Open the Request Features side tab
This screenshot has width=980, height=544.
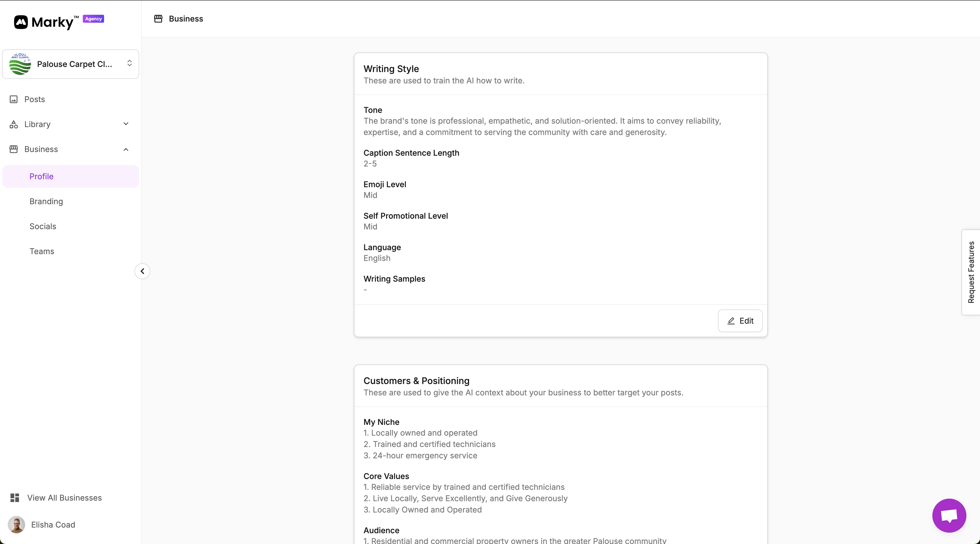click(x=971, y=272)
